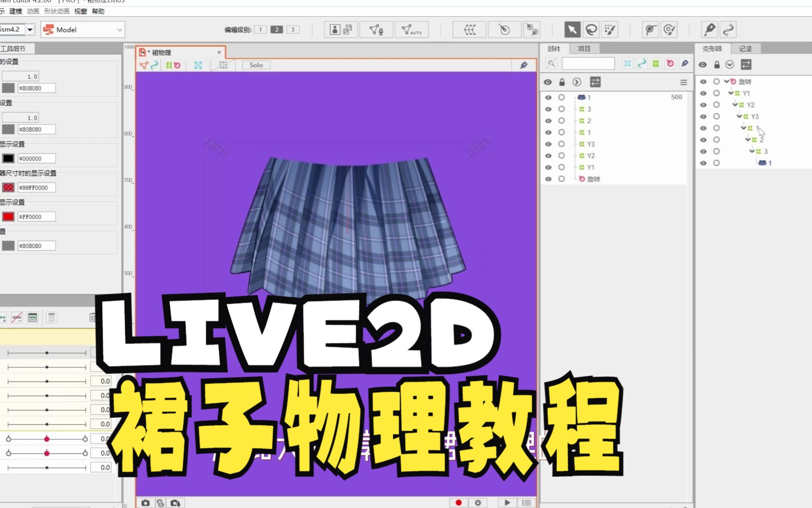
Task: Activate the brush selection tool
Action: coord(610,30)
